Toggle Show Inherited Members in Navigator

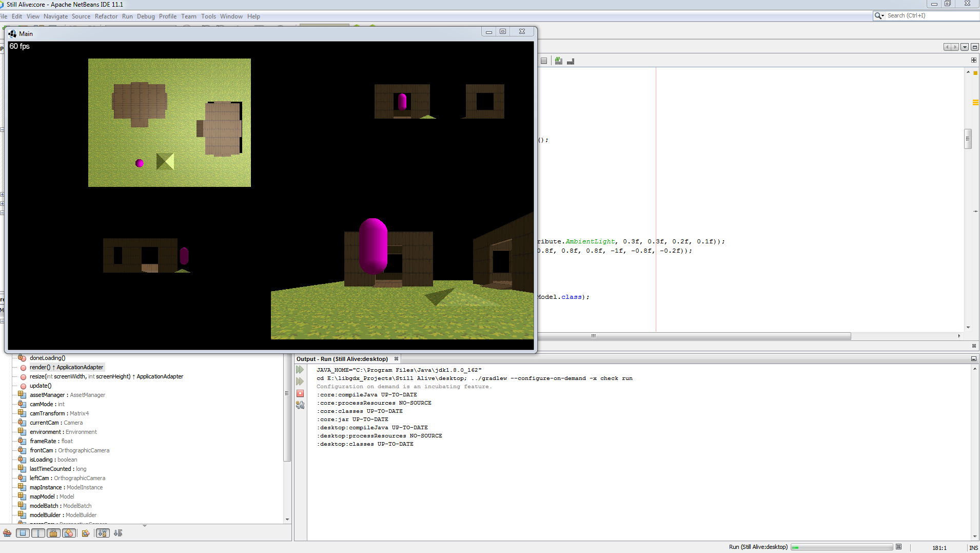click(x=7, y=533)
